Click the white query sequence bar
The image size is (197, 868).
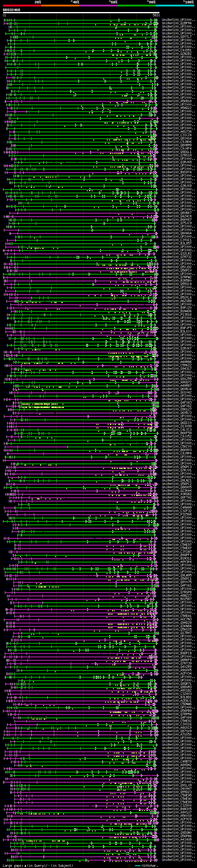pyautogui.click(x=81, y=12)
